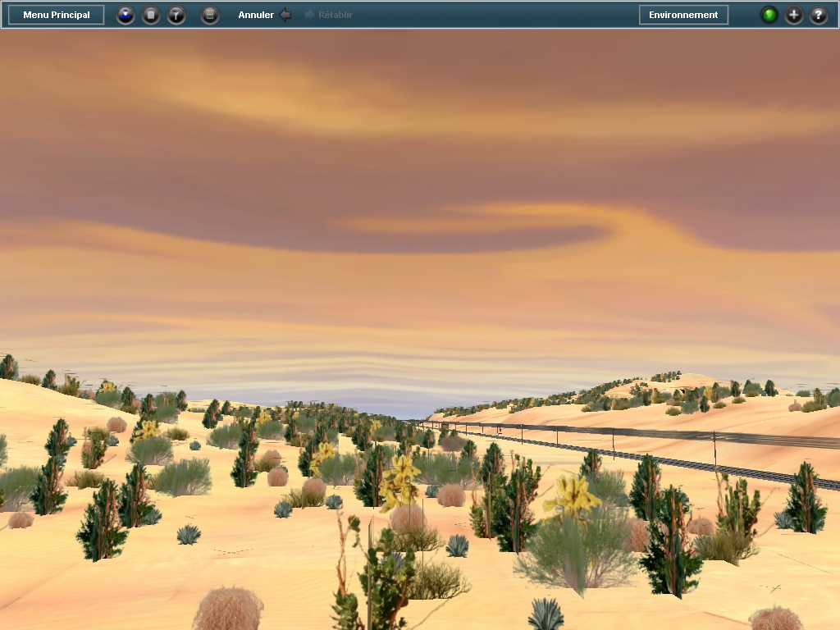840x630 pixels.
Task: Click the green status light icon
Action: pyautogui.click(x=769, y=15)
